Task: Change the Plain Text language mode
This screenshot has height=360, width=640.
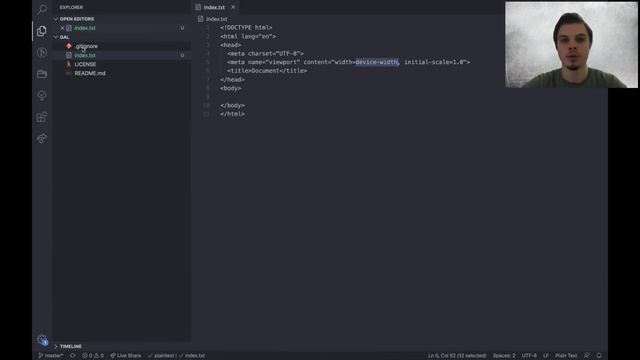Action: pos(566,356)
